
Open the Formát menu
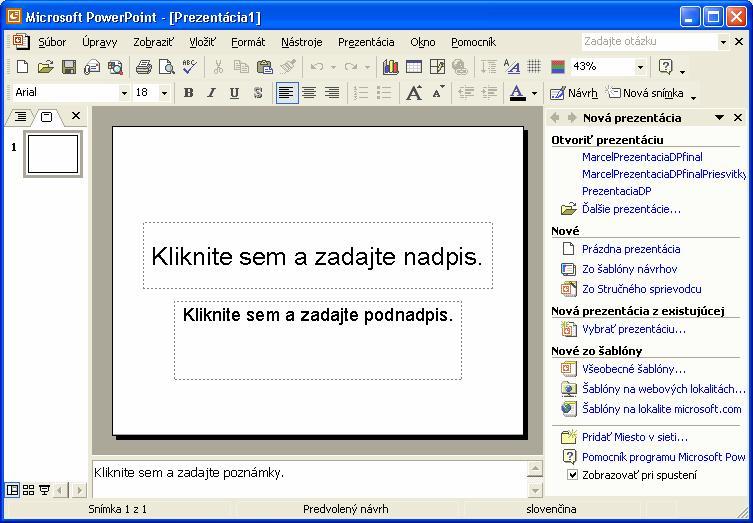tap(248, 42)
